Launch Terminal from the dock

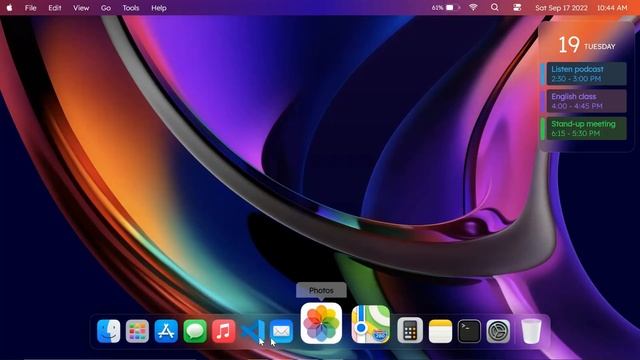[469, 331]
